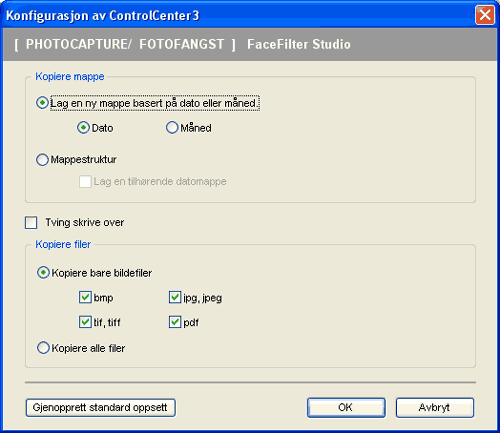Click the 'Kopiere filer' group label

[x=63, y=244]
